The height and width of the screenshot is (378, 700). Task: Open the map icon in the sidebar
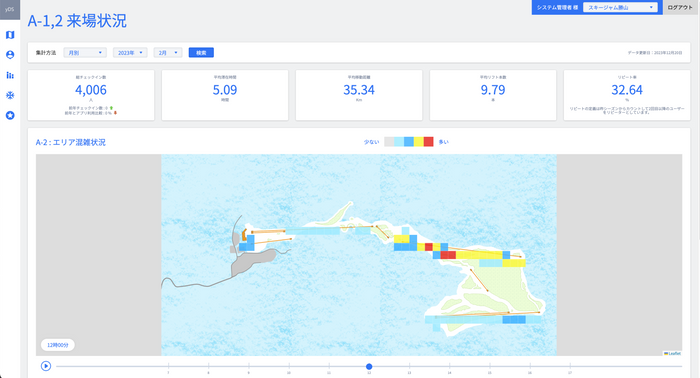click(10, 35)
